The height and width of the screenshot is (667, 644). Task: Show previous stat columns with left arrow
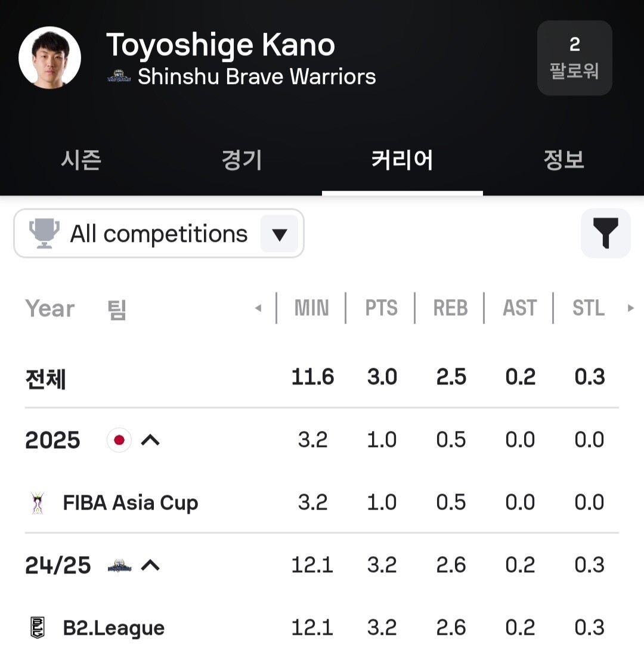(x=258, y=308)
